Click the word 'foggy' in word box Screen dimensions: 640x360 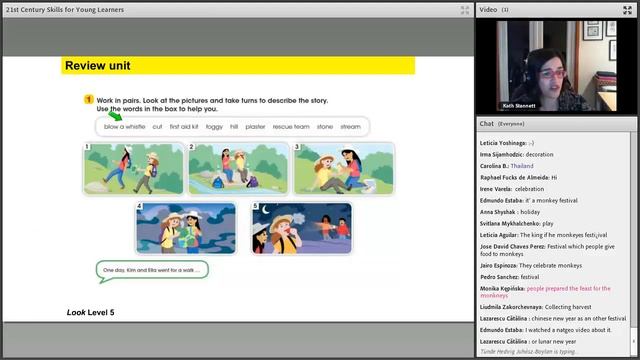coord(214,127)
